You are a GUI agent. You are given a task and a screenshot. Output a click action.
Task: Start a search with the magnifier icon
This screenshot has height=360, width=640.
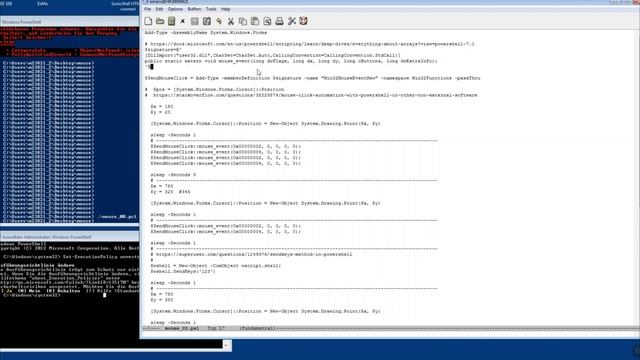point(267,21)
